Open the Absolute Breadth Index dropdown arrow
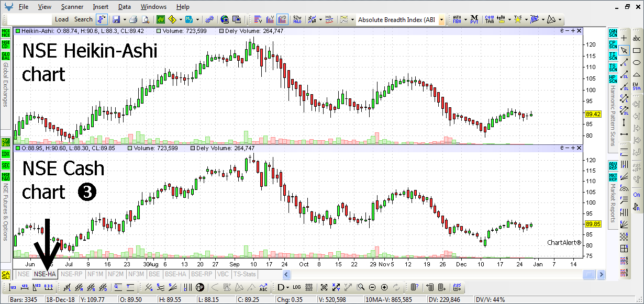Screen dimensions: 644x304 point(441,20)
